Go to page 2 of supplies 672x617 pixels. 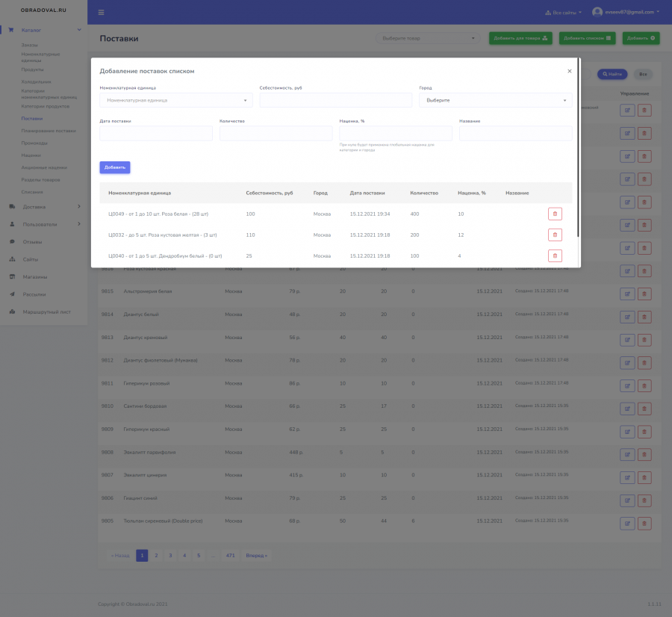pos(156,556)
